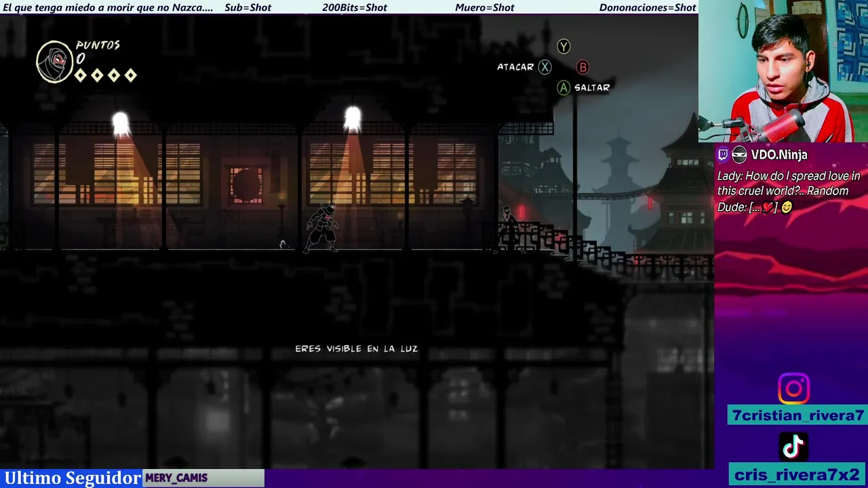This screenshot has width=868, height=488.
Task: Open the TikTok logo in the sidebar
Action: pos(793,447)
